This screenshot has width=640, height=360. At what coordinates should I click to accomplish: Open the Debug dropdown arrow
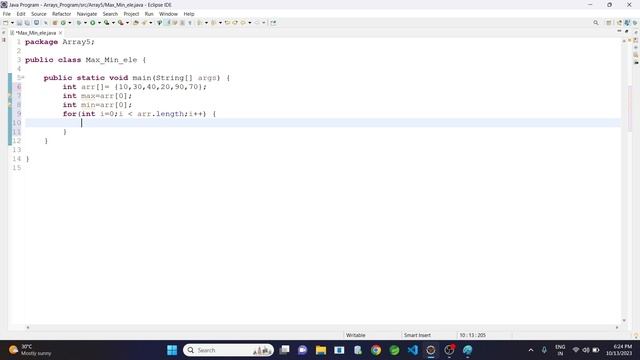85,23
